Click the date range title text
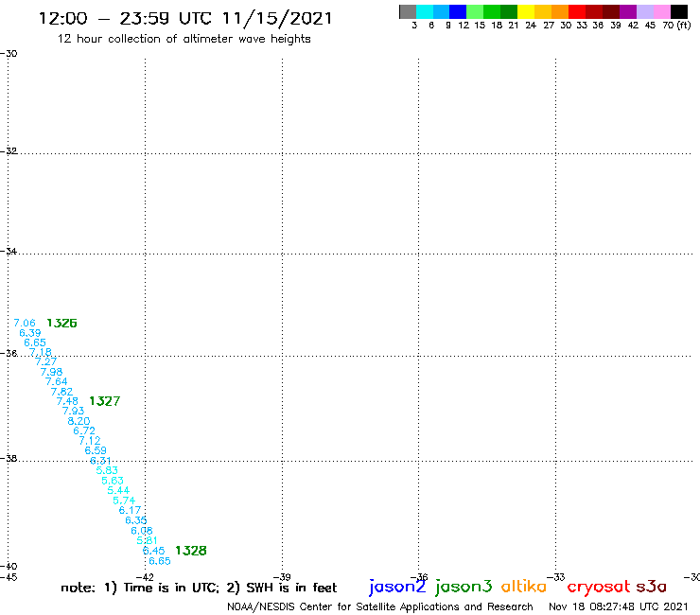The width and height of the screenshot is (700, 615). 185,19
